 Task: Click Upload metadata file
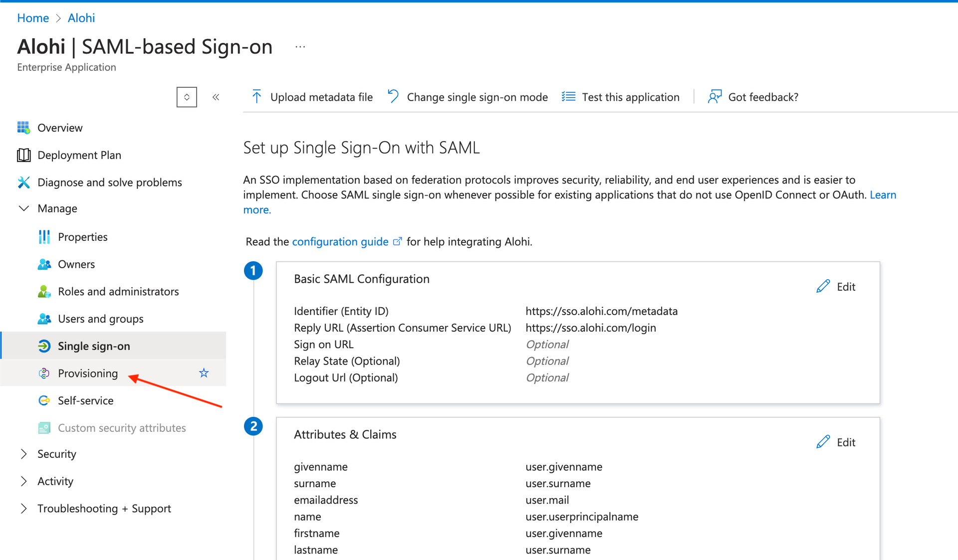tap(312, 97)
